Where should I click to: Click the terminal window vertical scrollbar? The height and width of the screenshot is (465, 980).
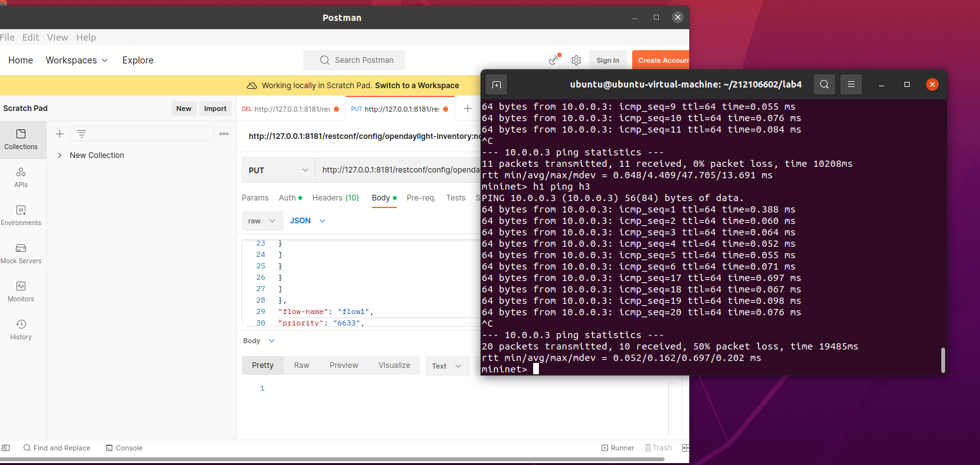point(943,360)
